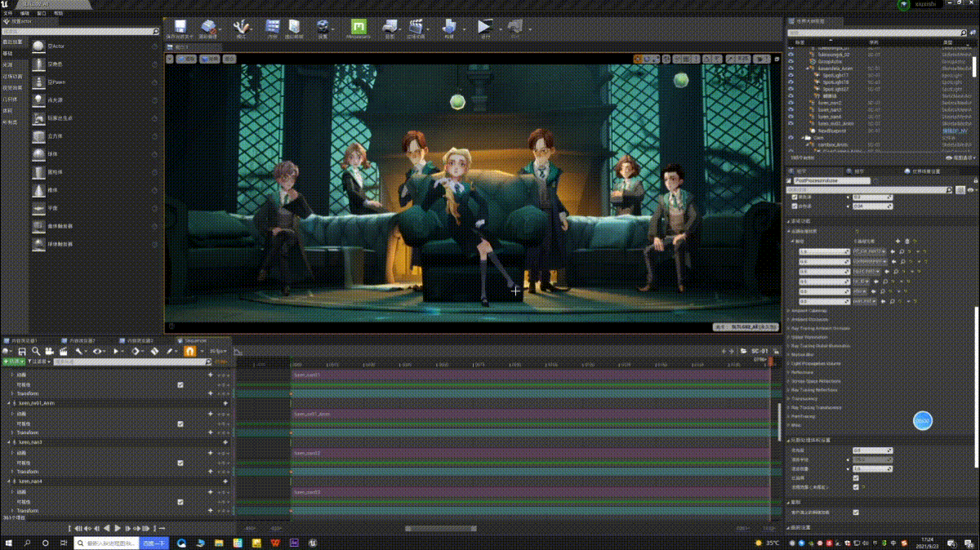The height and width of the screenshot is (550, 980).
Task: Click the Save Current Level toolbar icon
Action: (180, 29)
